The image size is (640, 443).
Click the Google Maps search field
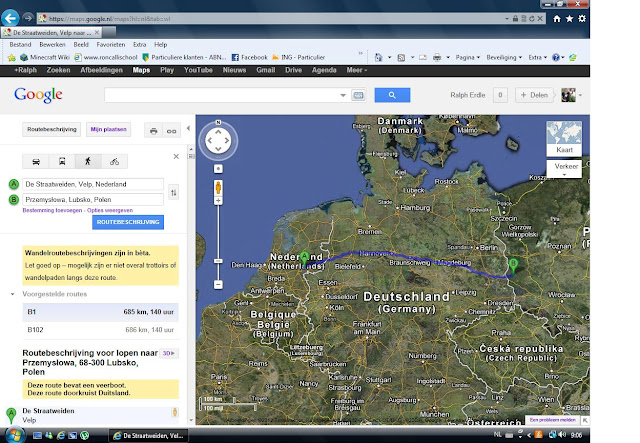pyautogui.click(x=221, y=95)
